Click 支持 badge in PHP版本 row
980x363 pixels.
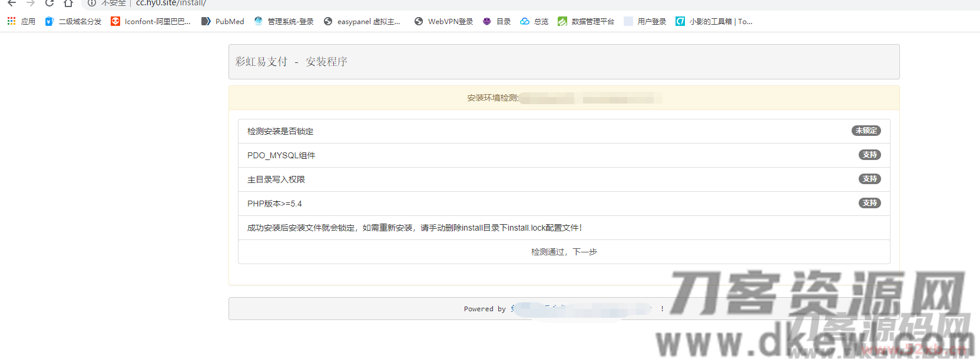(869, 203)
